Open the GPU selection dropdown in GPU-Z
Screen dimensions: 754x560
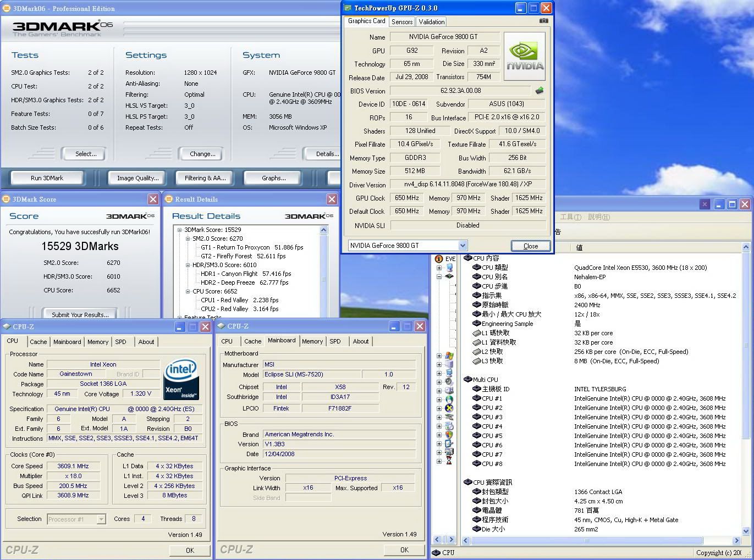click(x=463, y=246)
